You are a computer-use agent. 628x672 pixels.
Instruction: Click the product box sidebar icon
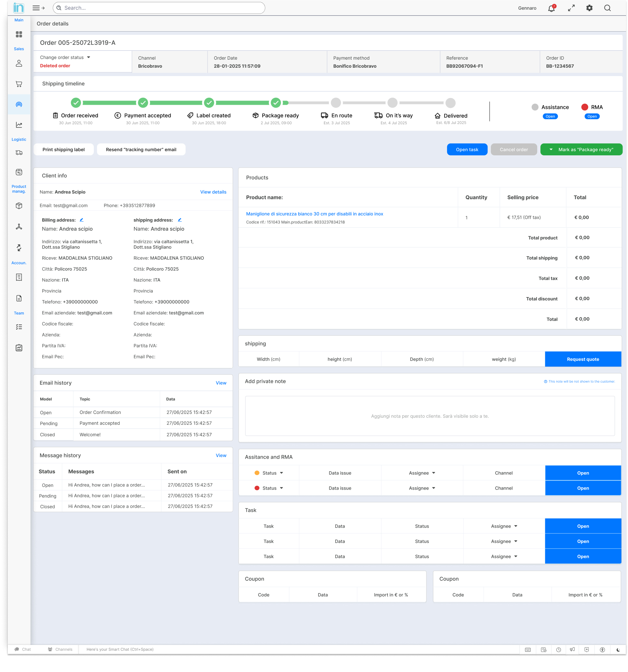pyautogui.click(x=19, y=206)
